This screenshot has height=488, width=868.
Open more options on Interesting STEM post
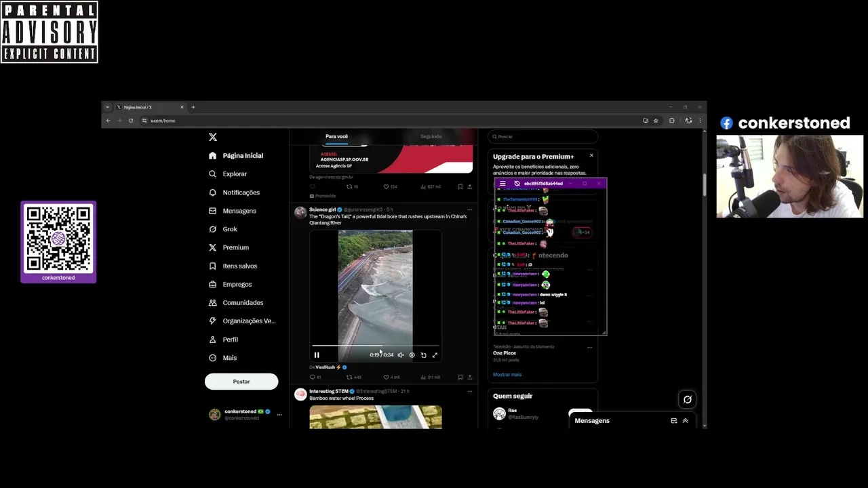pos(469,391)
